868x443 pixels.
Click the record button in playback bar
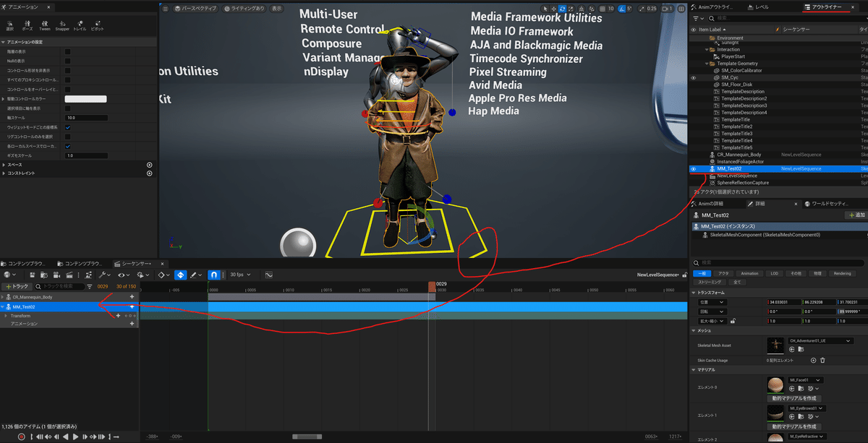click(21, 436)
